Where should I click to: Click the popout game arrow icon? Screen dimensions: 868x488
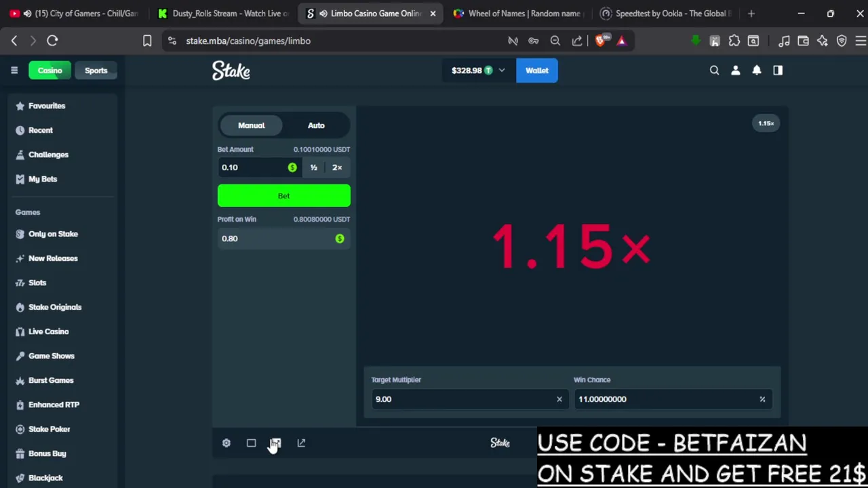[x=301, y=443]
